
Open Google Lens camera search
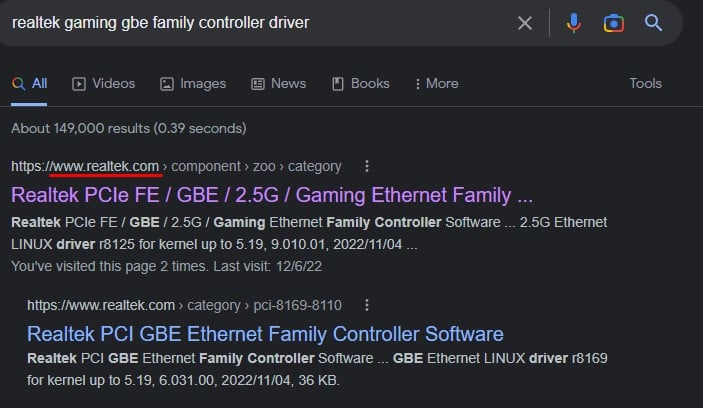(x=613, y=23)
